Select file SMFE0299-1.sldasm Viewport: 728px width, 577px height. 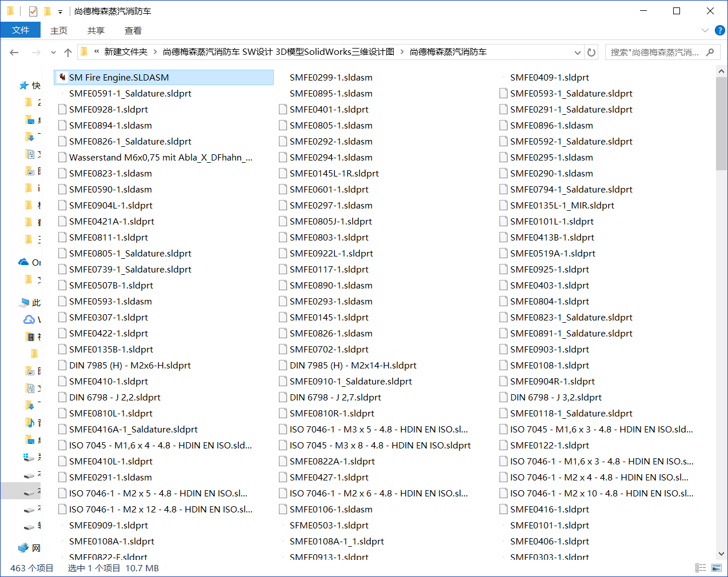point(331,77)
